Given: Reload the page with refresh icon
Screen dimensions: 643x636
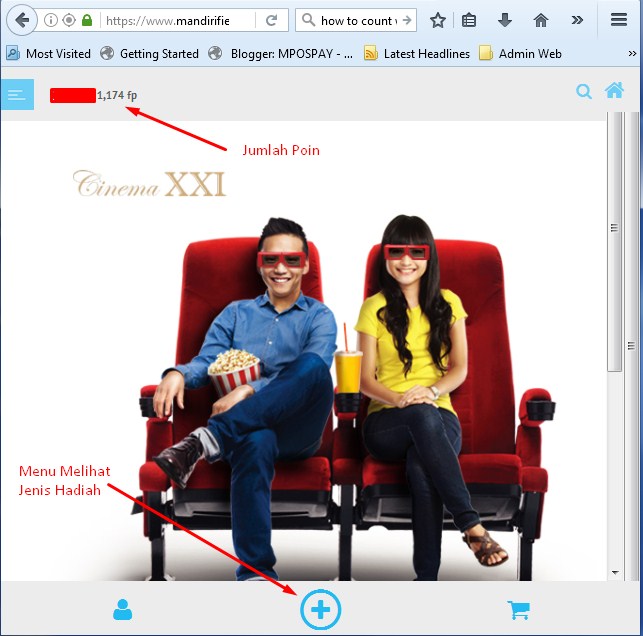Looking at the screenshot, I should coord(271,20).
